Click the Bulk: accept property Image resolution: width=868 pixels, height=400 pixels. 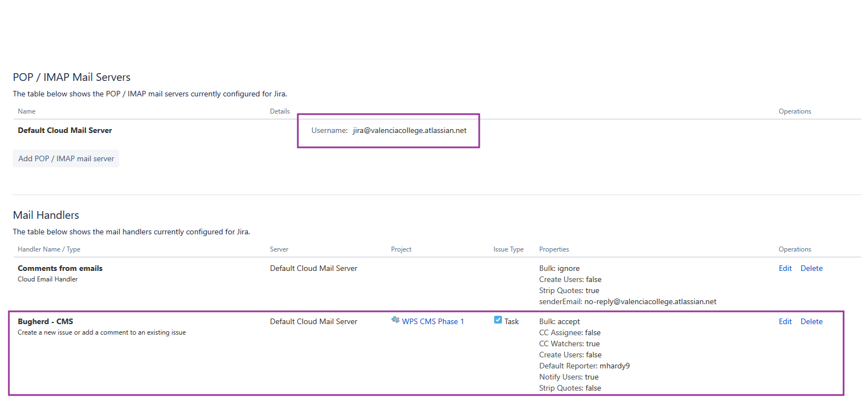560,321
